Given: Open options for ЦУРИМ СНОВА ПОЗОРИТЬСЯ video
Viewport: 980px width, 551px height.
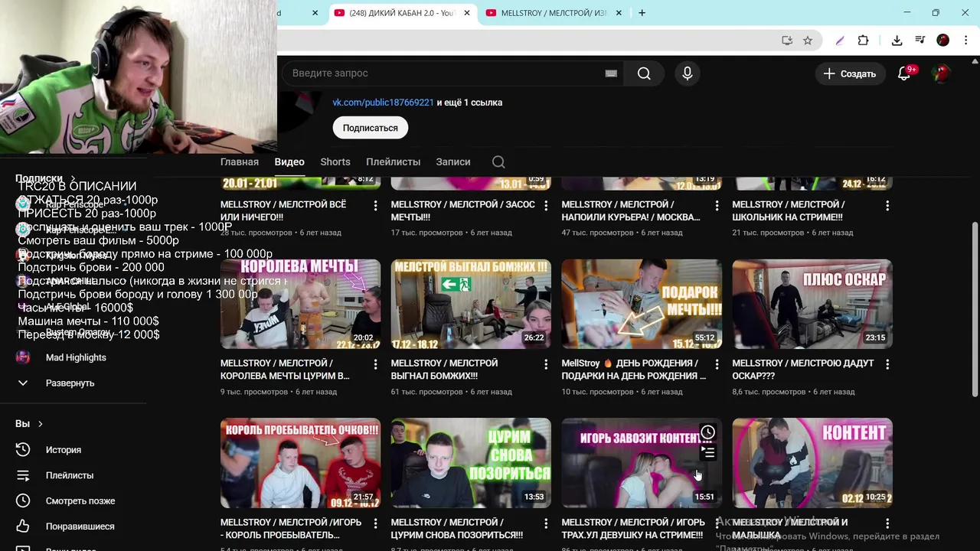Looking at the screenshot, I should click(x=546, y=523).
